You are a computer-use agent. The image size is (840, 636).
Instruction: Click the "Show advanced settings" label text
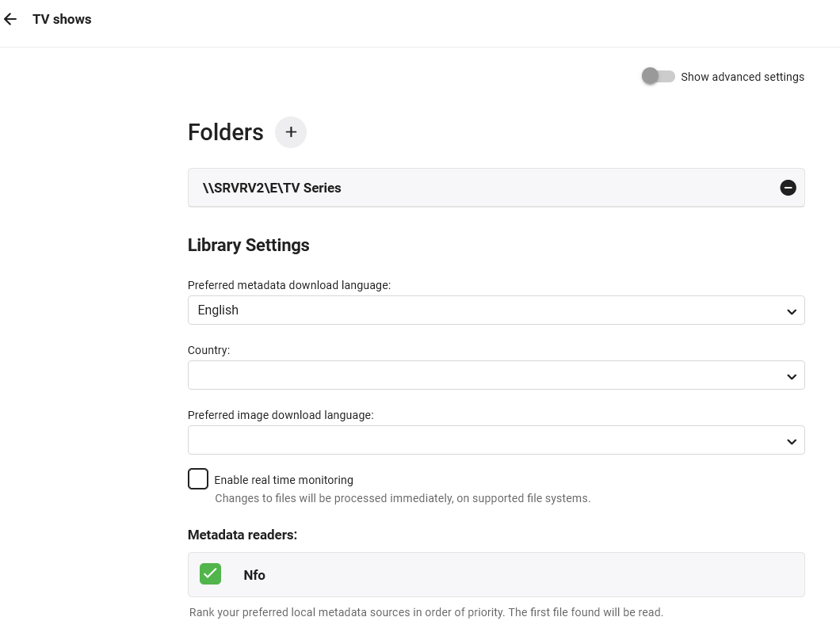click(742, 77)
